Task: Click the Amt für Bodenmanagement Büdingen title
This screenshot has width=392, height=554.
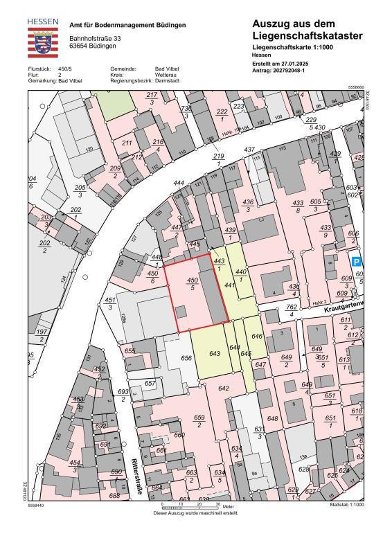Action: point(127,25)
